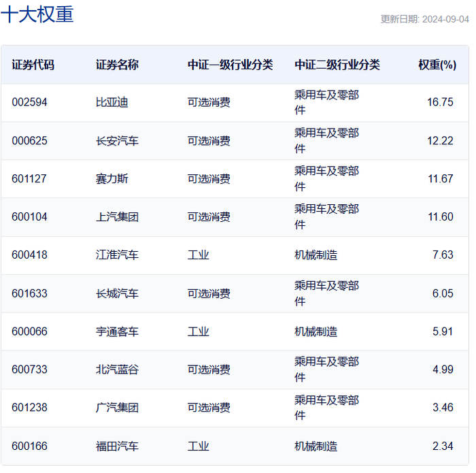Click the 中证一级行业分类 column header

pos(230,65)
